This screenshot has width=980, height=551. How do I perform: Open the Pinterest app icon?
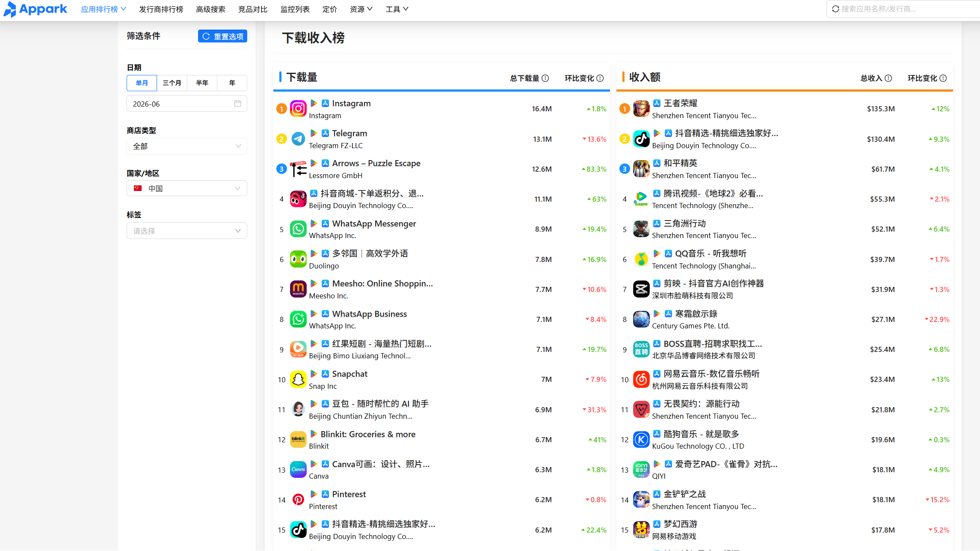pos(298,500)
